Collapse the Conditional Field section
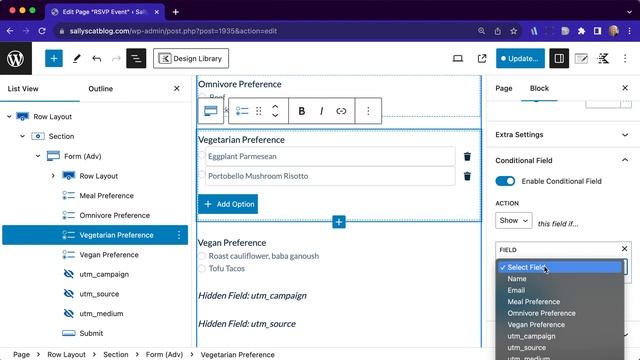640x360 pixels. 625,160
